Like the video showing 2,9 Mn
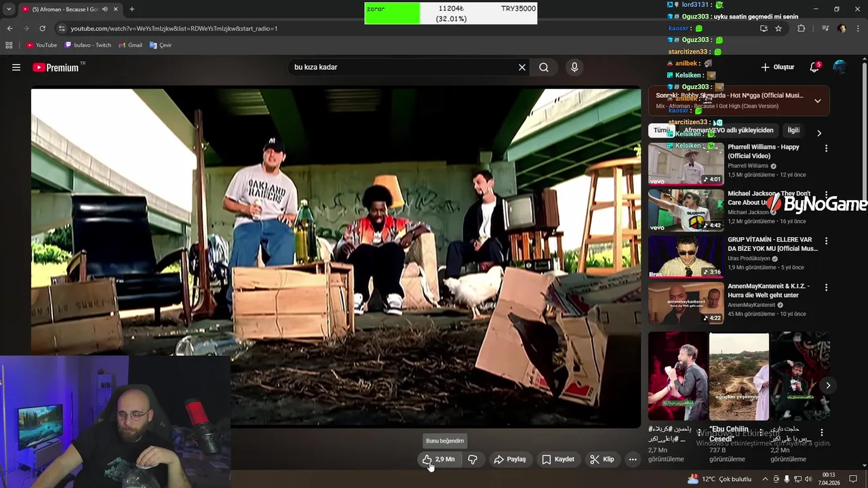This screenshot has width=868, height=488. tap(438, 460)
